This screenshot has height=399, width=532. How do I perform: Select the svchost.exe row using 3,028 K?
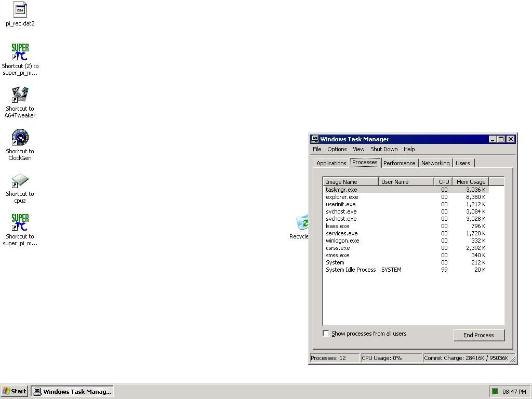[406, 219]
